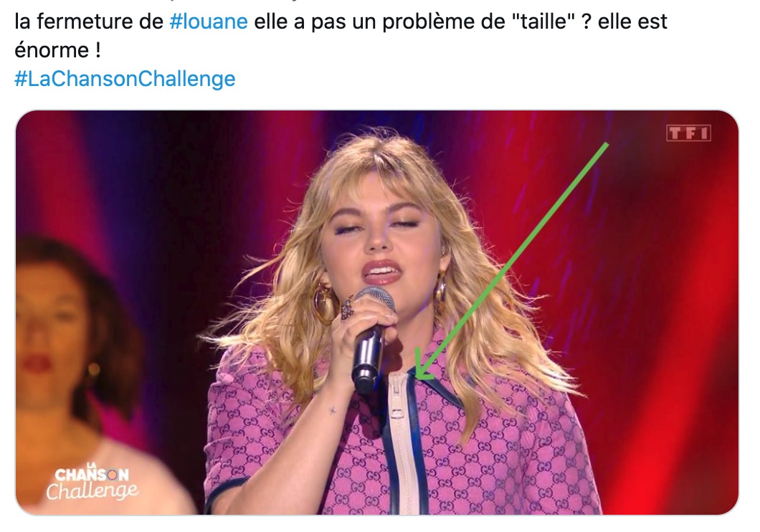760x532 pixels.
Task: Open the #louane hashtag link
Action: [209, 22]
